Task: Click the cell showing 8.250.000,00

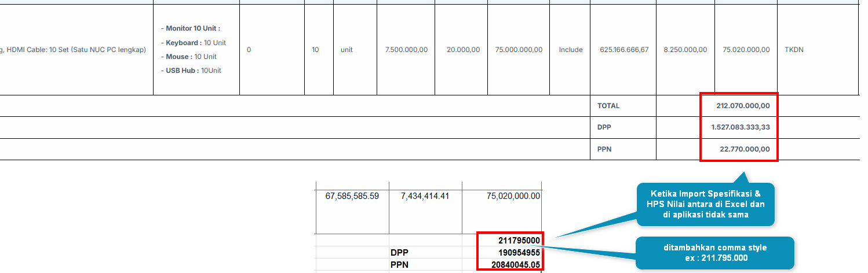Action: [685, 50]
